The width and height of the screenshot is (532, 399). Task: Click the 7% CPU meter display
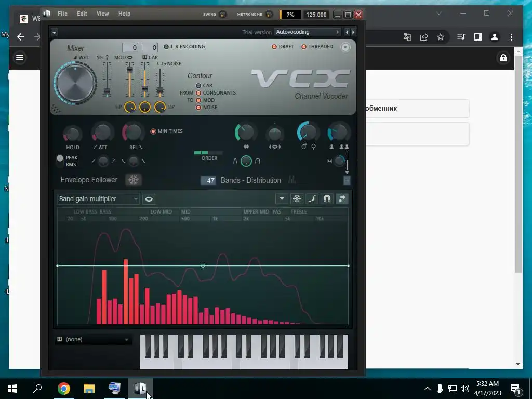(290, 15)
